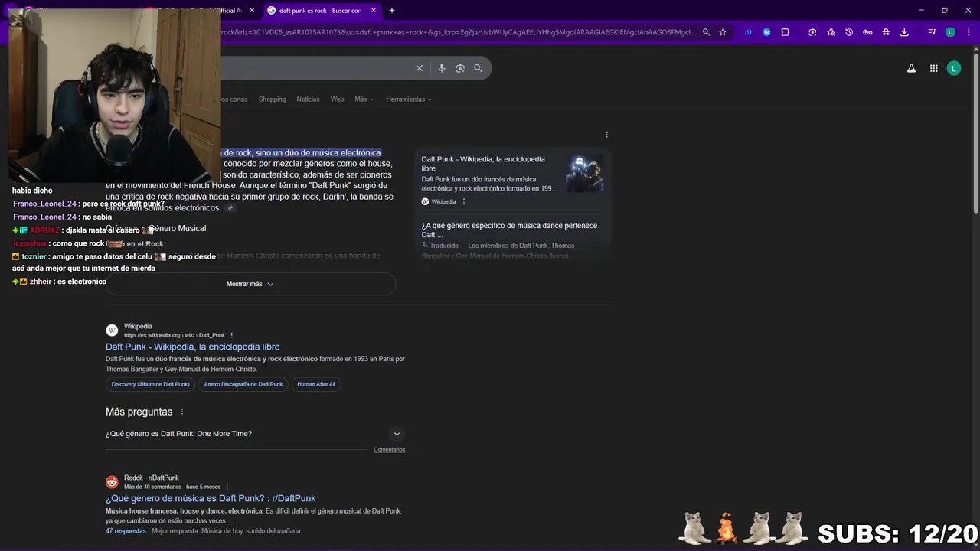Switch to the Shopping results tab
The image size is (980, 551).
click(272, 99)
